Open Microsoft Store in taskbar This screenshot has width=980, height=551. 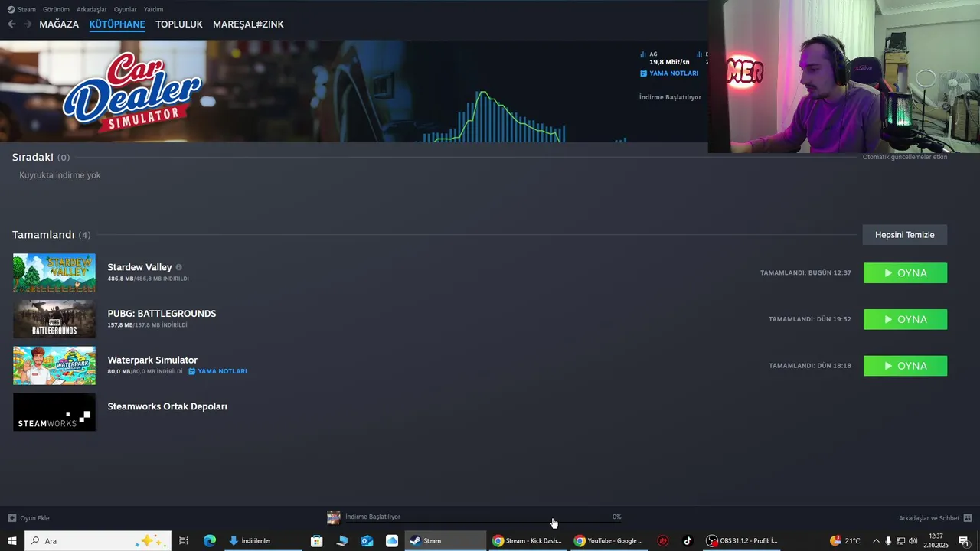(x=316, y=541)
